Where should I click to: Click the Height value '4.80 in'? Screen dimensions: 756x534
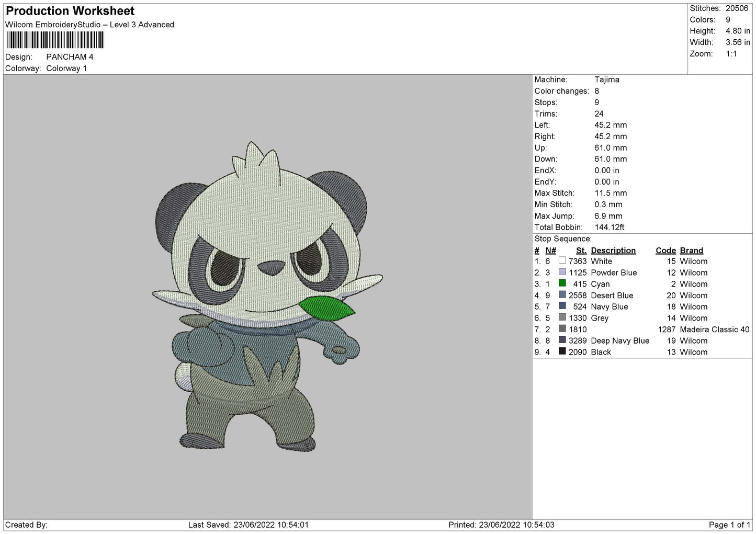(738, 31)
